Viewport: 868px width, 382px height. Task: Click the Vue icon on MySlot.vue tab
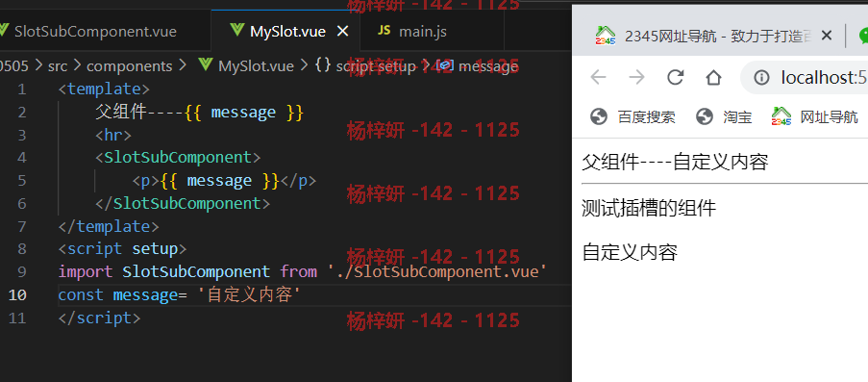coord(236,31)
